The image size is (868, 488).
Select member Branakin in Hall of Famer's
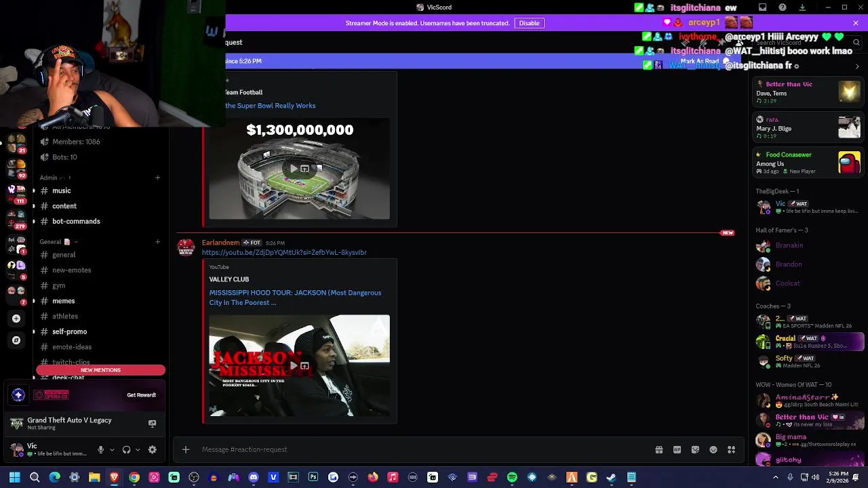tap(807, 245)
